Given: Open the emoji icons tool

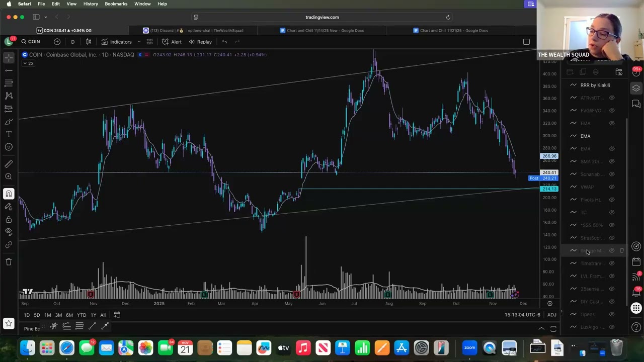Looking at the screenshot, I should pos(9,147).
